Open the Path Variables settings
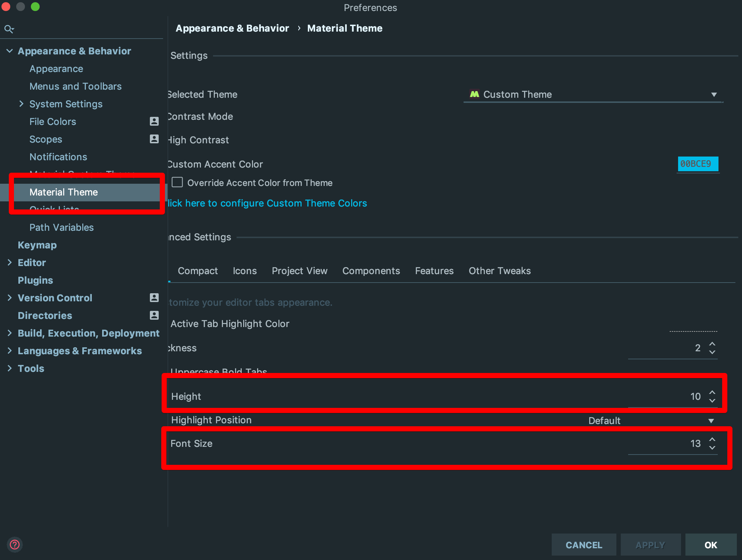This screenshot has width=742, height=560. (x=61, y=227)
